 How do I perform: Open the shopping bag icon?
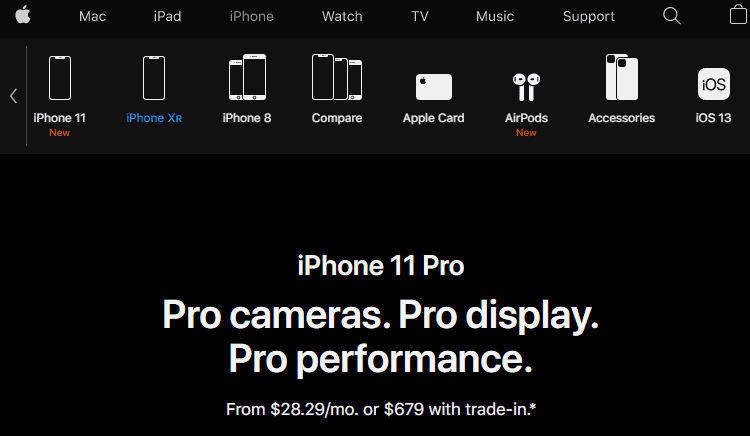pyautogui.click(x=738, y=15)
